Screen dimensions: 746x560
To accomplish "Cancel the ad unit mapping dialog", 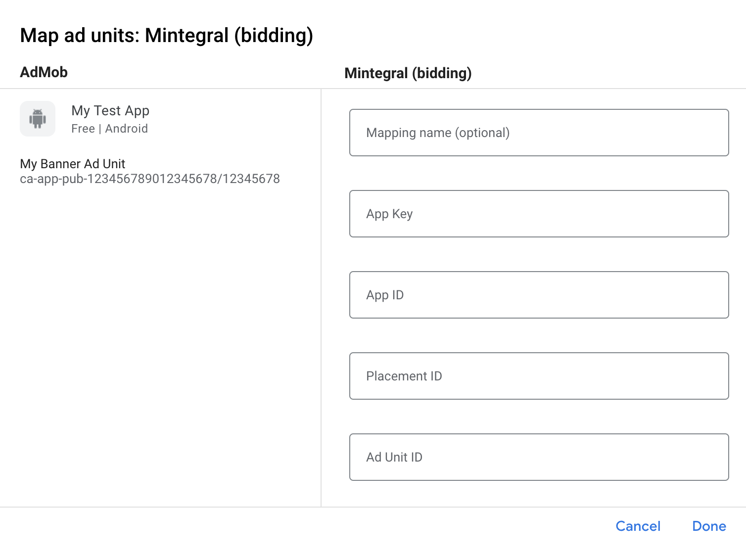I will (638, 526).
